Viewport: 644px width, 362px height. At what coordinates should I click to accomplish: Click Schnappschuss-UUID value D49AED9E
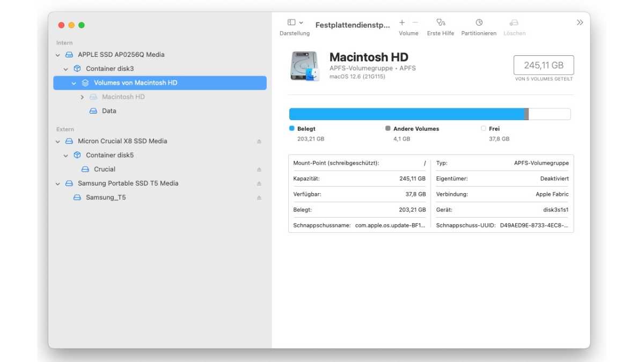[x=535, y=226]
